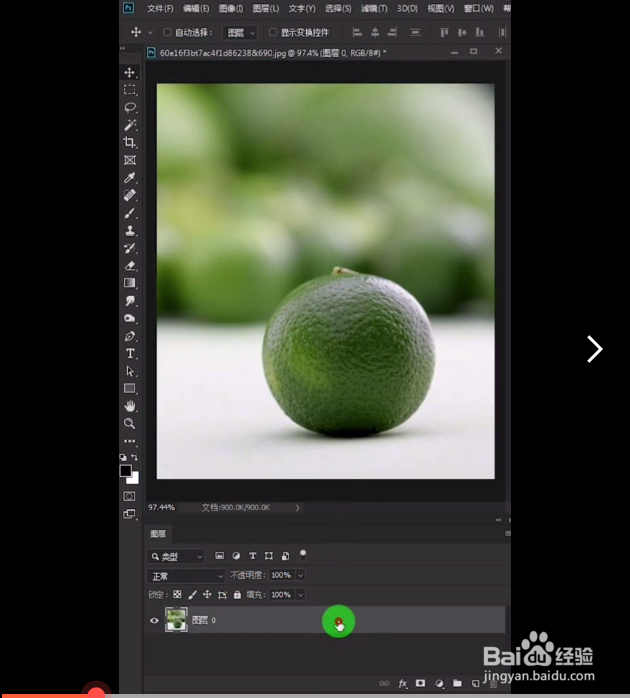630x698 pixels.
Task: Open the Image menu (图像)
Action: click(x=231, y=8)
